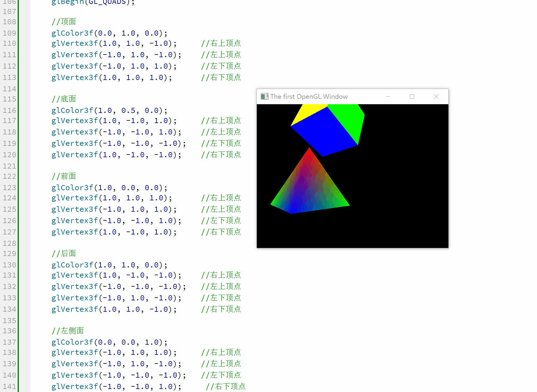Close the first OpenGL Window
The image size is (537, 392).
tap(436, 96)
